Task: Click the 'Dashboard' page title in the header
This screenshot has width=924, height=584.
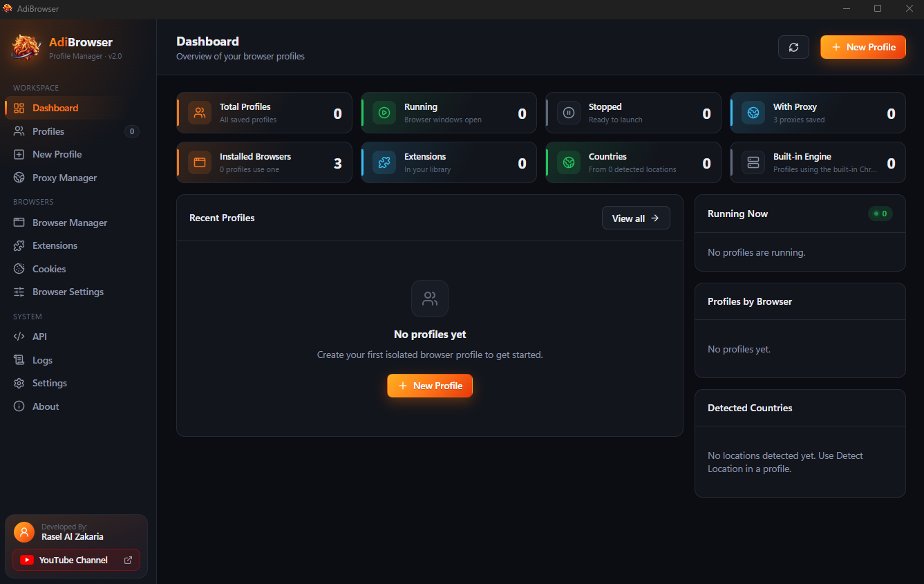Action: (207, 41)
